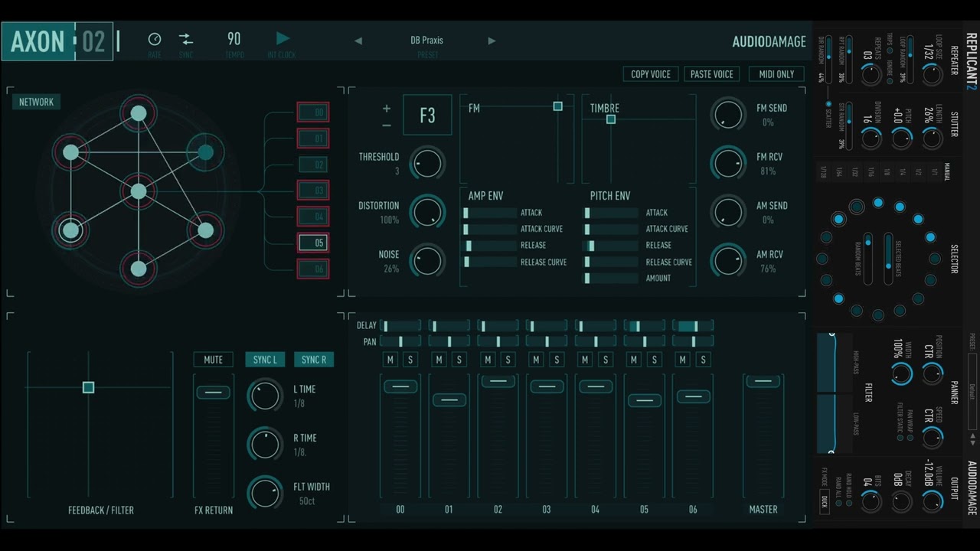Select voice 02 in the voice list
Screen dimensions: 980x551
pos(313,165)
